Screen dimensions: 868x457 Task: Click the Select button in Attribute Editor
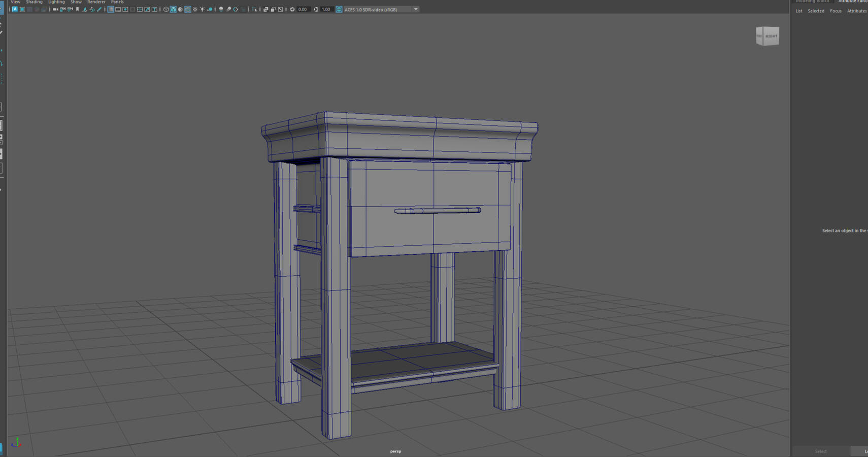[x=820, y=451]
